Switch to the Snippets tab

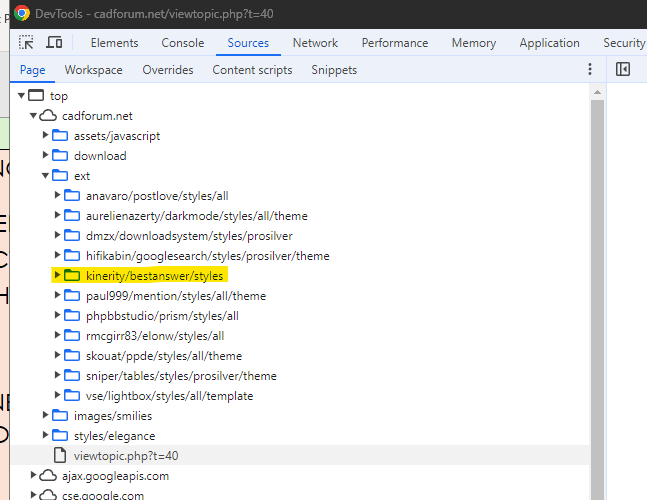click(334, 70)
